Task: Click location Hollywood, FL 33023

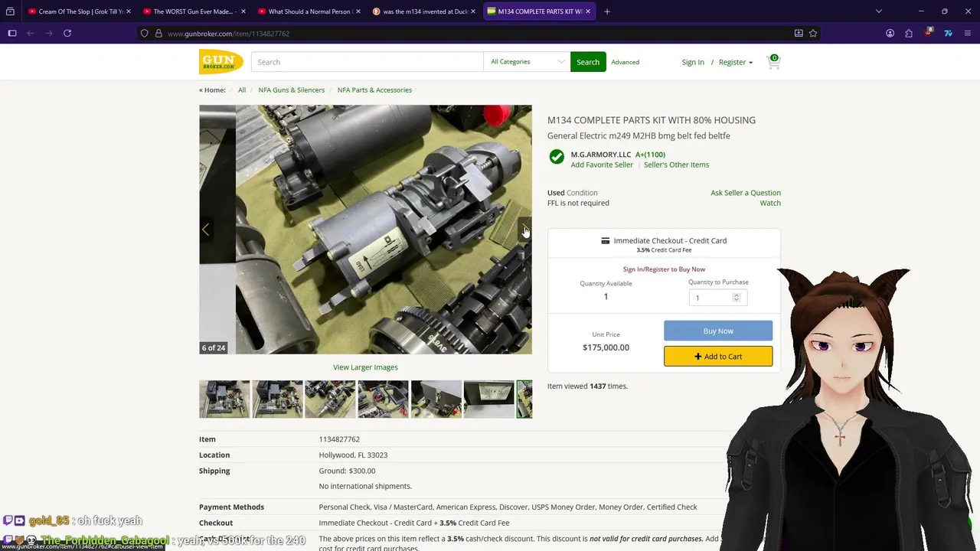Action: coord(353,455)
